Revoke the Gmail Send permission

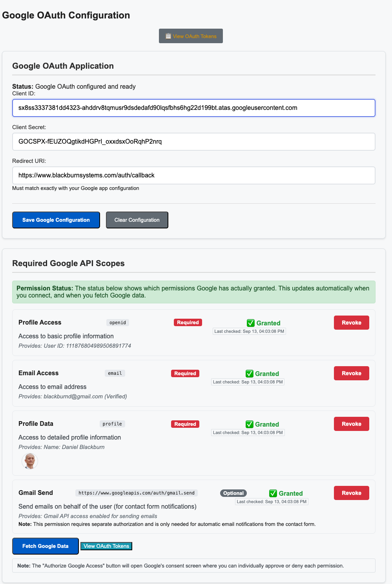point(351,493)
